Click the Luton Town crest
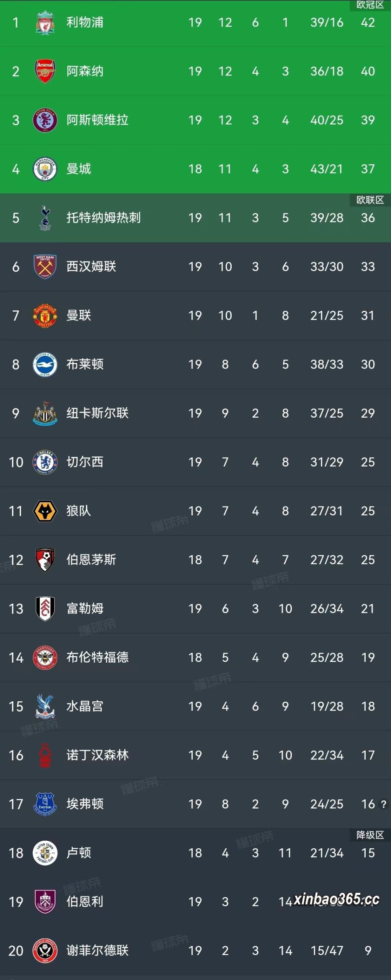Image resolution: width=391 pixels, height=980 pixels. click(45, 853)
